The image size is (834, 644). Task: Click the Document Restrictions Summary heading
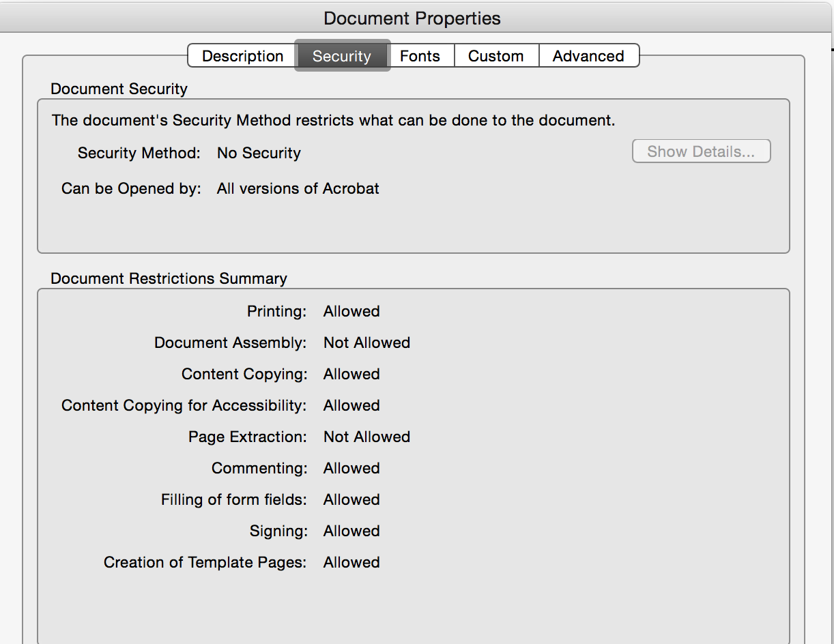[169, 278]
